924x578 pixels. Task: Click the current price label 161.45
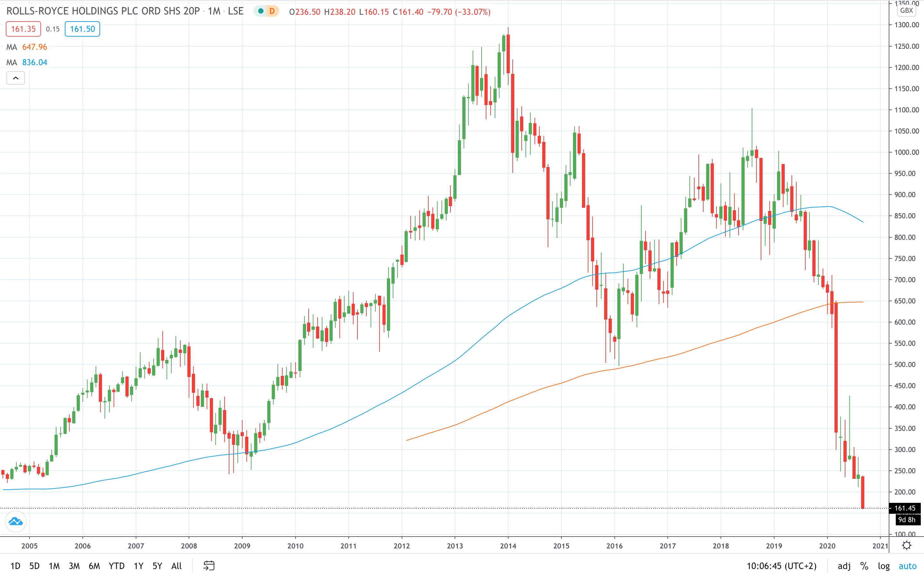point(904,508)
